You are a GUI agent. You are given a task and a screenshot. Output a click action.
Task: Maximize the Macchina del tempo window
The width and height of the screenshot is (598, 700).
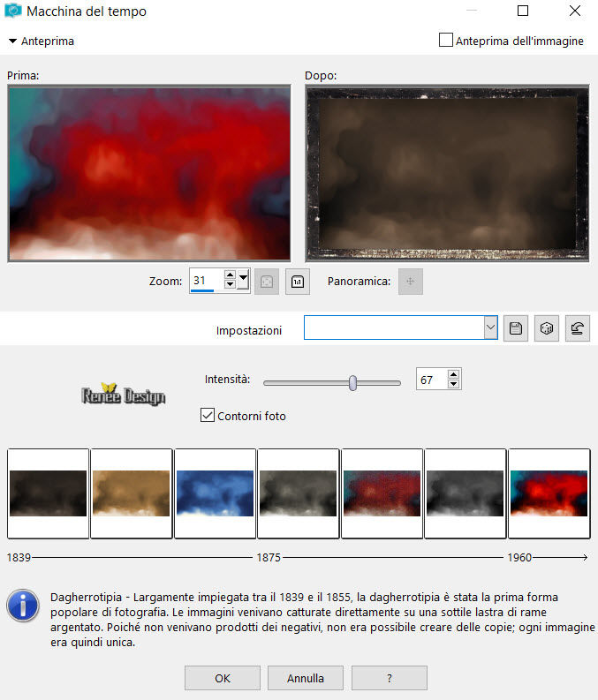[523, 11]
